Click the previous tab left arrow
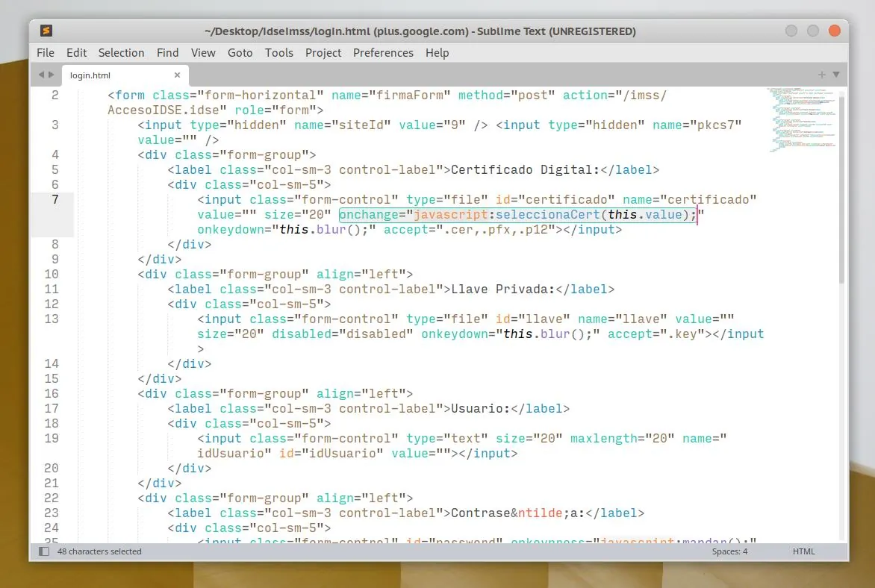 coord(41,75)
